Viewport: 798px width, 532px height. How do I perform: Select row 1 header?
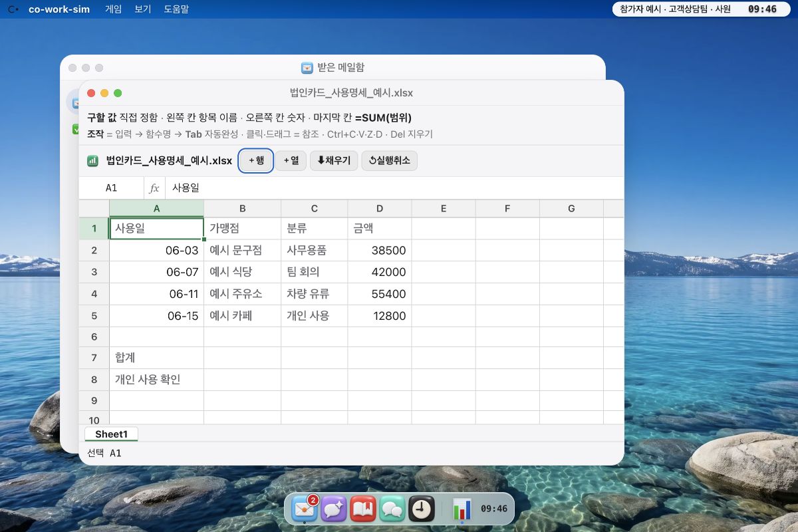[x=94, y=229]
